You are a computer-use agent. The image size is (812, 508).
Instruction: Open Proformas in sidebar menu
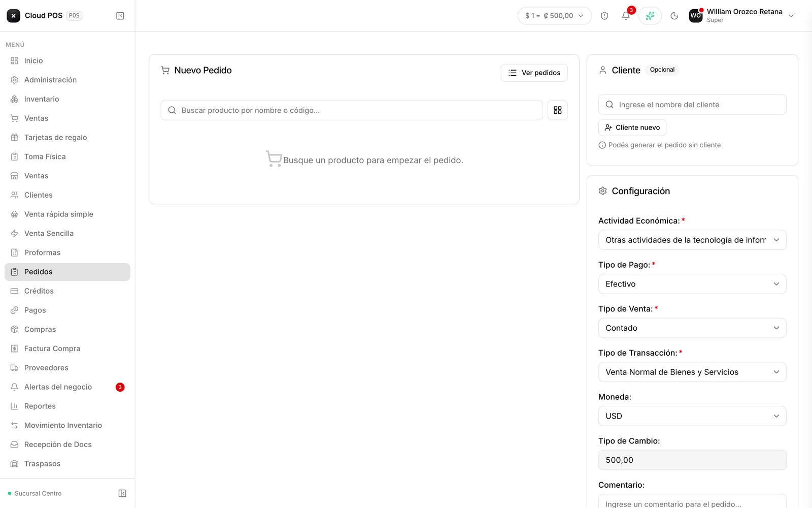pos(67,252)
